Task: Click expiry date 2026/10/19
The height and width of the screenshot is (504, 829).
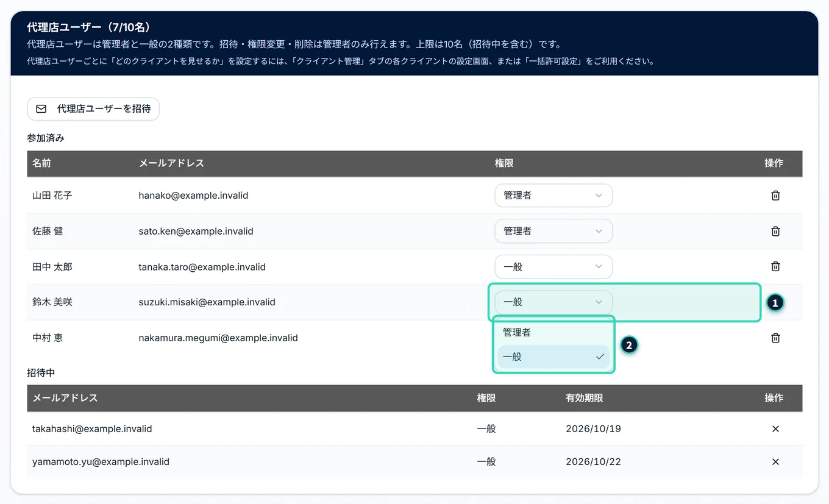Action: (593, 429)
